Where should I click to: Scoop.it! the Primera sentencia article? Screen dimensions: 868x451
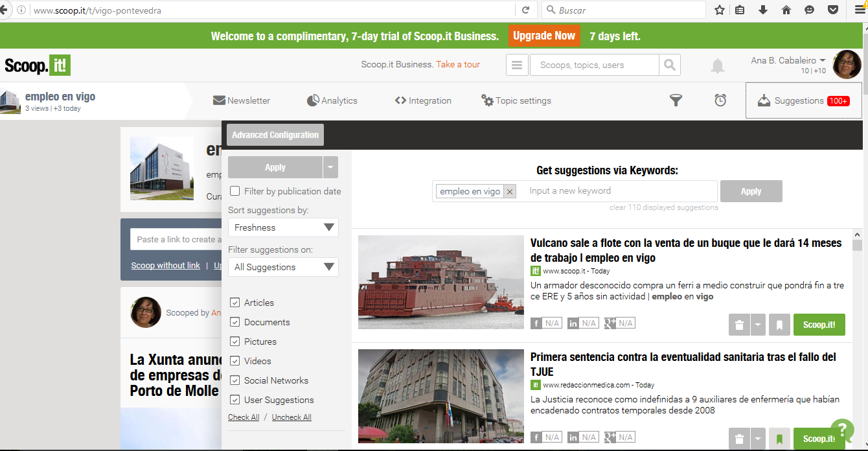[819, 439]
